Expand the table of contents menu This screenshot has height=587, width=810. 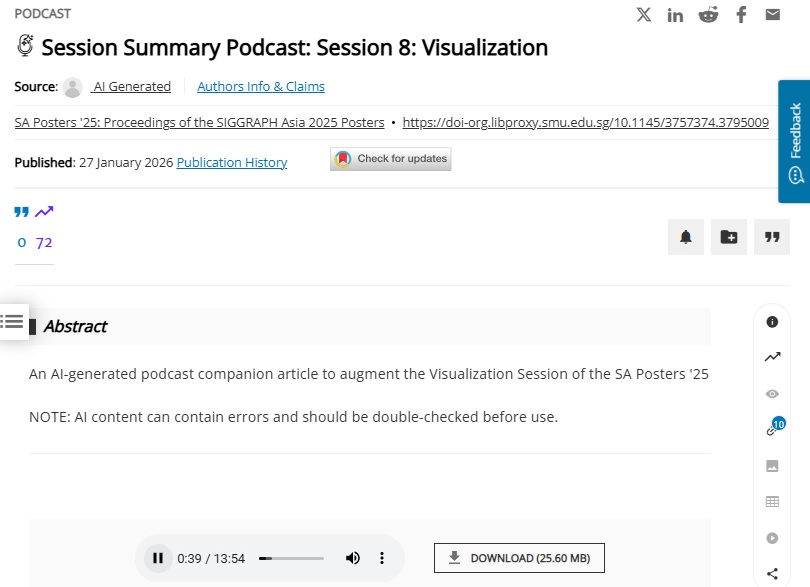point(13,321)
